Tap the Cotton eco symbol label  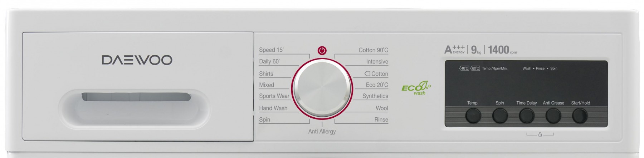(376, 74)
